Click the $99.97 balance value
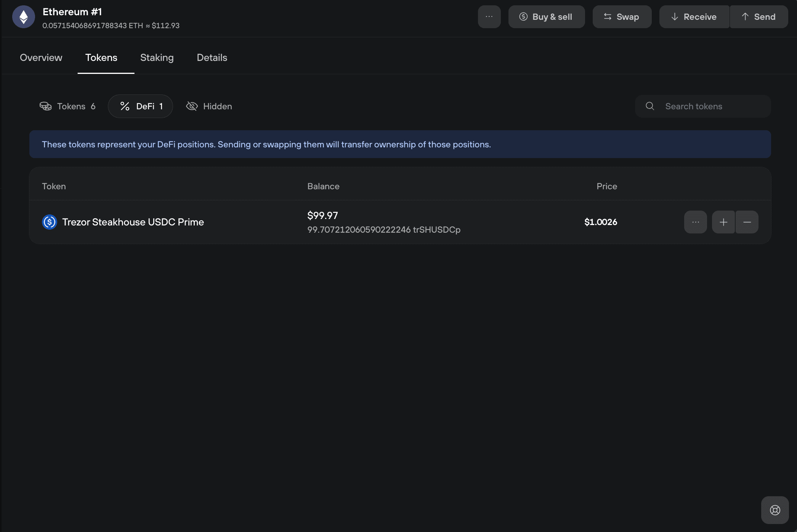Image resolution: width=797 pixels, height=532 pixels. pyautogui.click(x=323, y=216)
